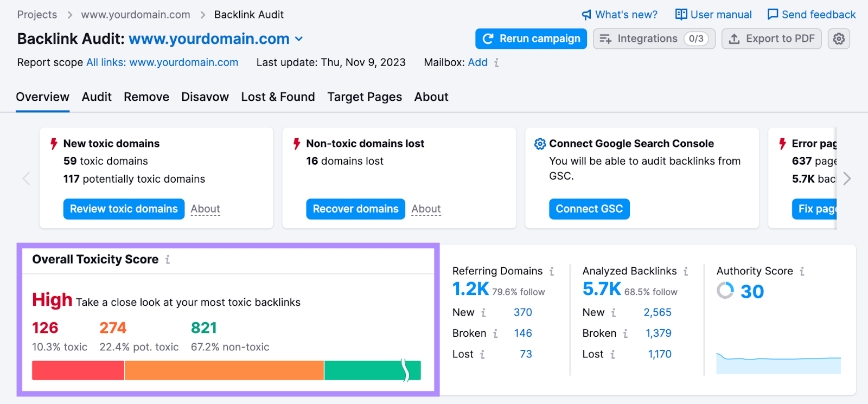Viewport: 868px width, 404px height.
Task: Click the Fix pages button
Action: 814,209
